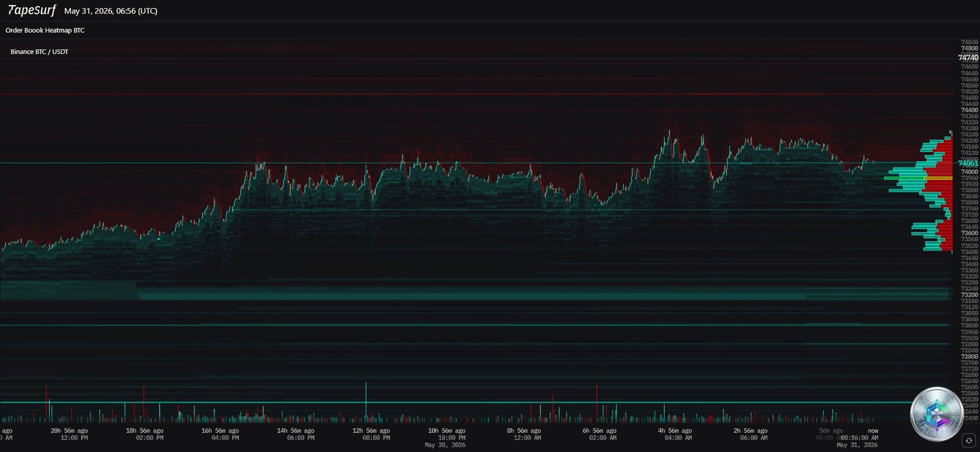Click the '4h 56m ago' time axis label

(674, 431)
